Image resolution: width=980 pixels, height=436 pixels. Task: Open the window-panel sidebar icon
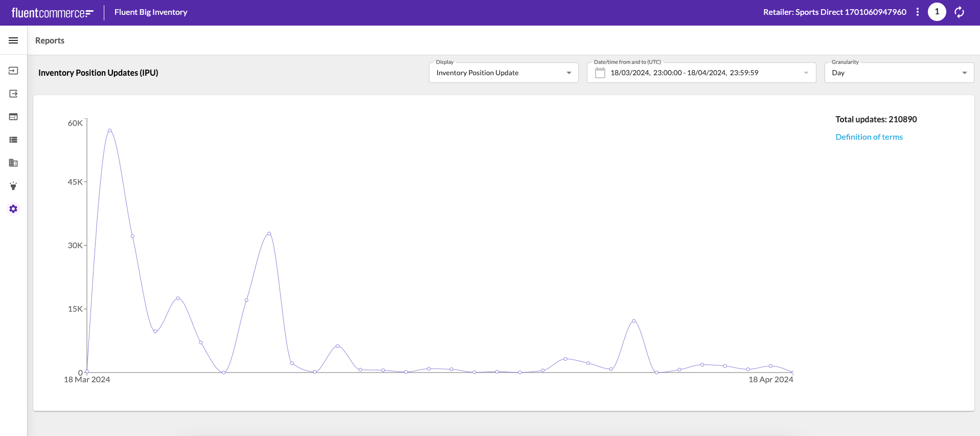tap(13, 117)
